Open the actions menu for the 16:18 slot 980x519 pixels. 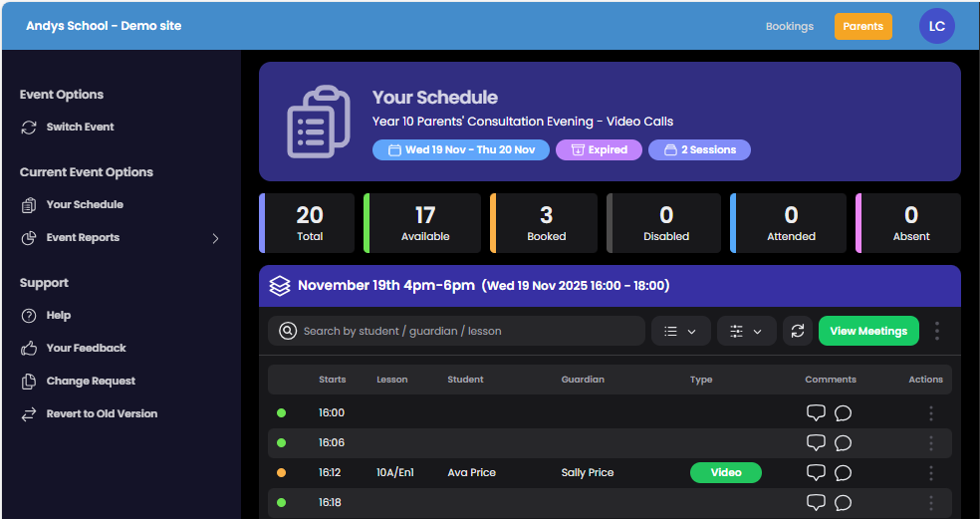tap(930, 503)
